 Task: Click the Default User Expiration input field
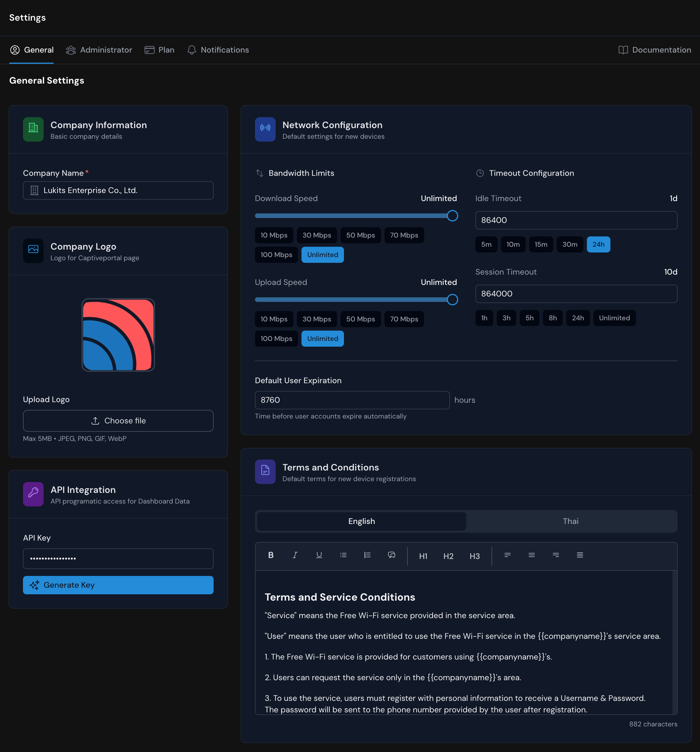coord(352,400)
